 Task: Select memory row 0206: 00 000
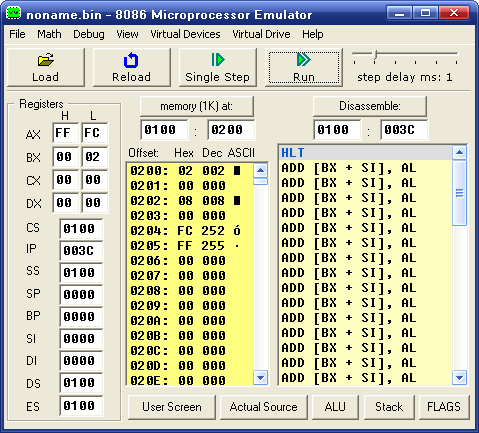(190, 261)
